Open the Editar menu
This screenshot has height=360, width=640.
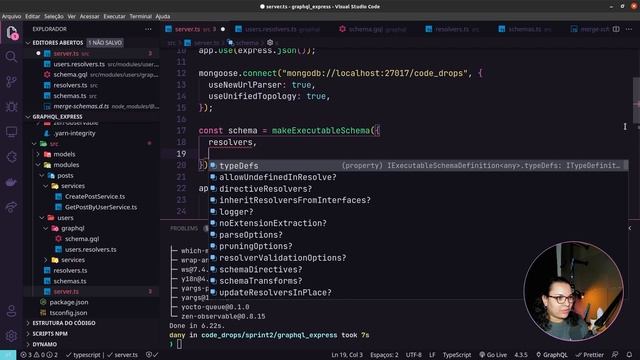(x=33, y=16)
